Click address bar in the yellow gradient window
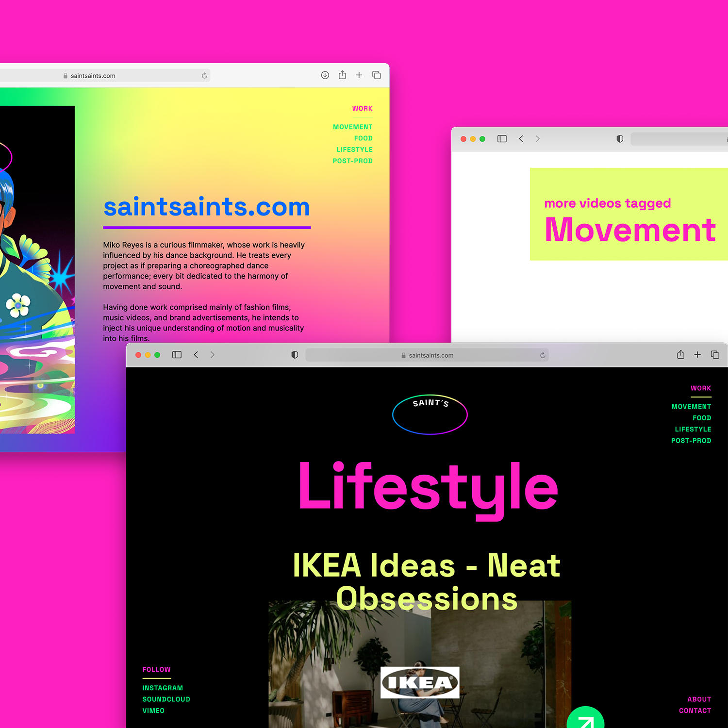Viewport: 728px width, 728px height. tap(105, 75)
